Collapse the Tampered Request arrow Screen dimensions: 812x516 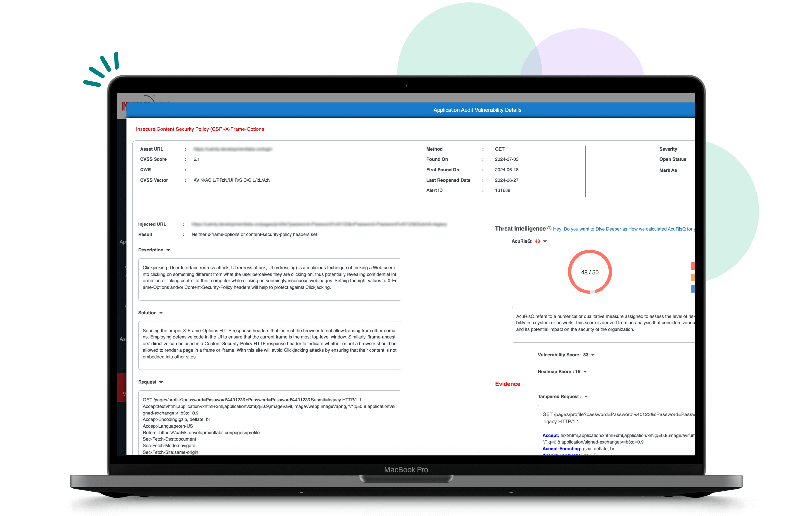(586, 397)
